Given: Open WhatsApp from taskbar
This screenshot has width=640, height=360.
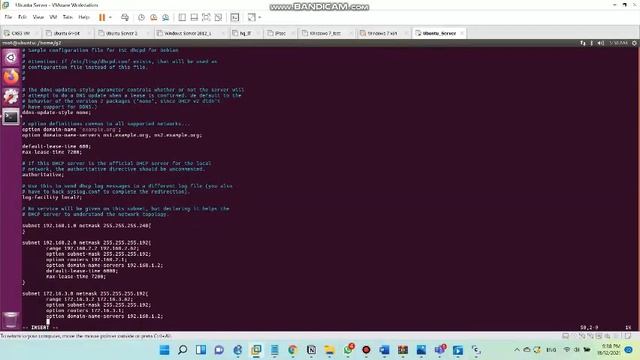Looking at the screenshot, I should (x=348, y=350).
